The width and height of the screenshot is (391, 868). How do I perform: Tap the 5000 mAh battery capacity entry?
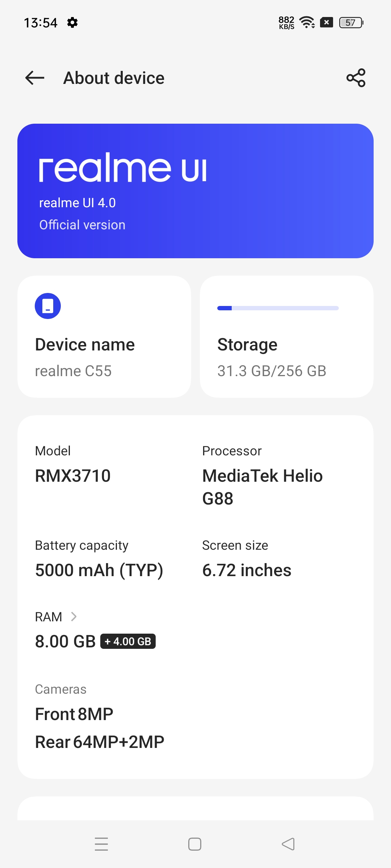[99, 570]
